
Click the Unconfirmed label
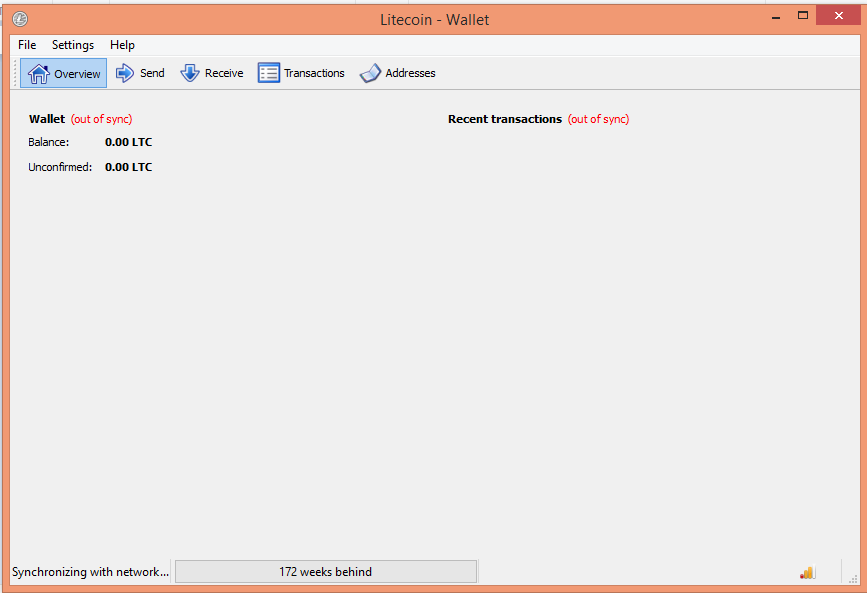coord(60,167)
